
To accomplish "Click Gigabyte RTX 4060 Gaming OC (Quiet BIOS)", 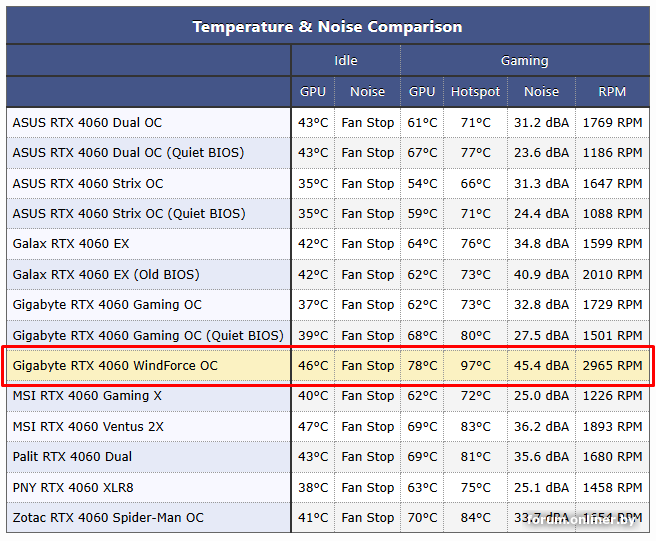I will 148,336.
